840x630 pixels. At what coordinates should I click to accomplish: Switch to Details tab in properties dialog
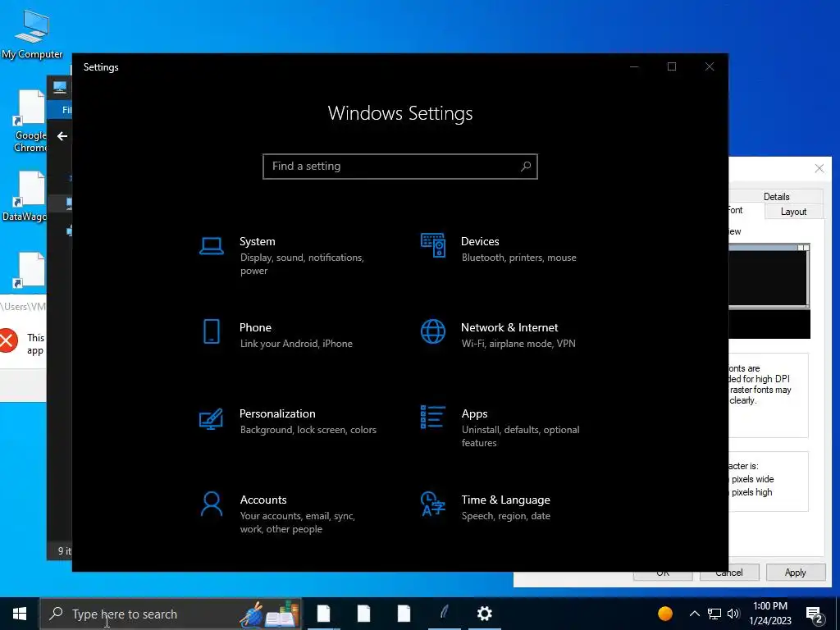(776, 196)
